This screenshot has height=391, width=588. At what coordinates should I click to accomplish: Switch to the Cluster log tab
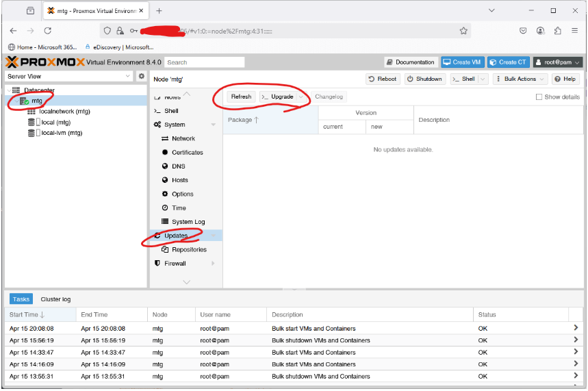tap(55, 299)
